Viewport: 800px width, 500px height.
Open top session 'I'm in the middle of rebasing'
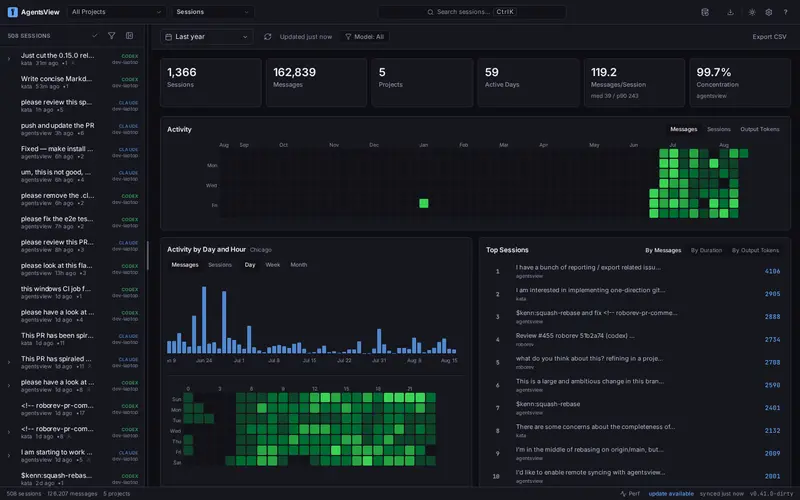633,454
